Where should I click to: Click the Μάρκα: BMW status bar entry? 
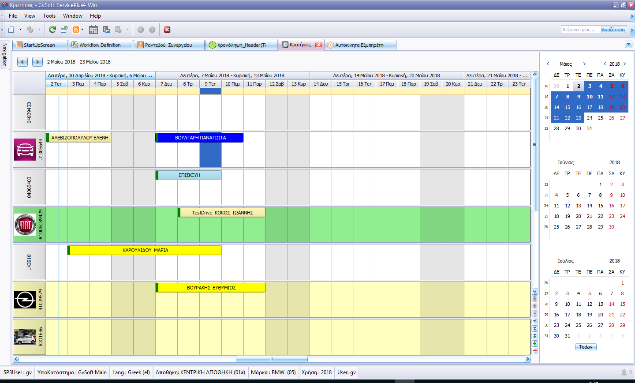pos(273,372)
